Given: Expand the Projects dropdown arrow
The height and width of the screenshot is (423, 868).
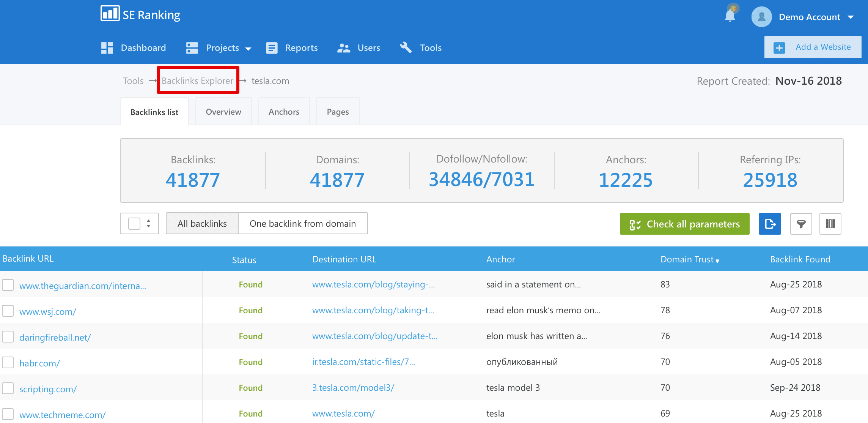Looking at the screenshot, I should (248, 49).
